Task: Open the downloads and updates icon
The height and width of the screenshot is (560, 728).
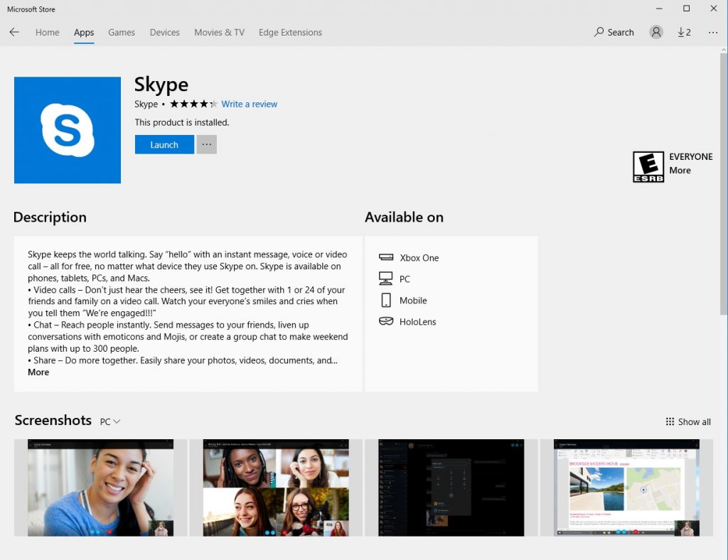Action: pos(684,33)
